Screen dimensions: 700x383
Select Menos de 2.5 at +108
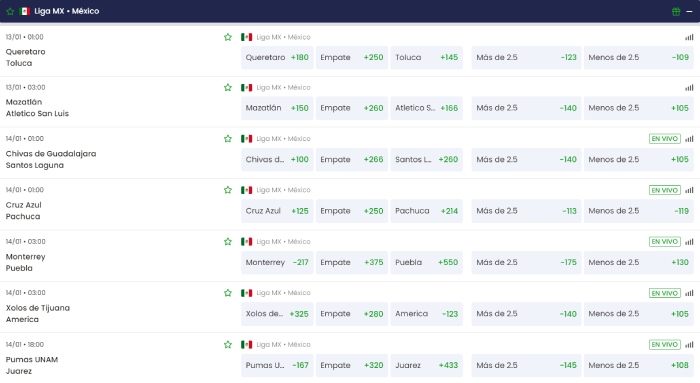coord(639,365)
